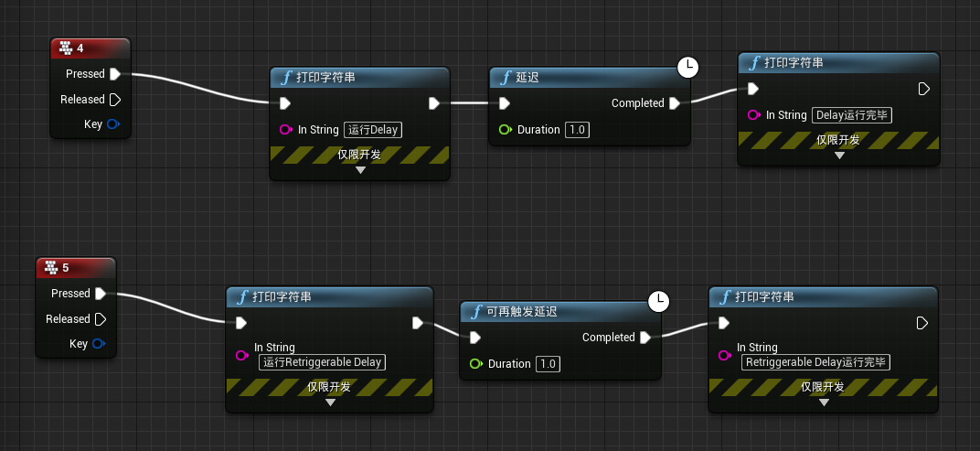980x451 pixels.
Task: Click the Pressed exec pin on key 4 node
Action: click(115, 74)
